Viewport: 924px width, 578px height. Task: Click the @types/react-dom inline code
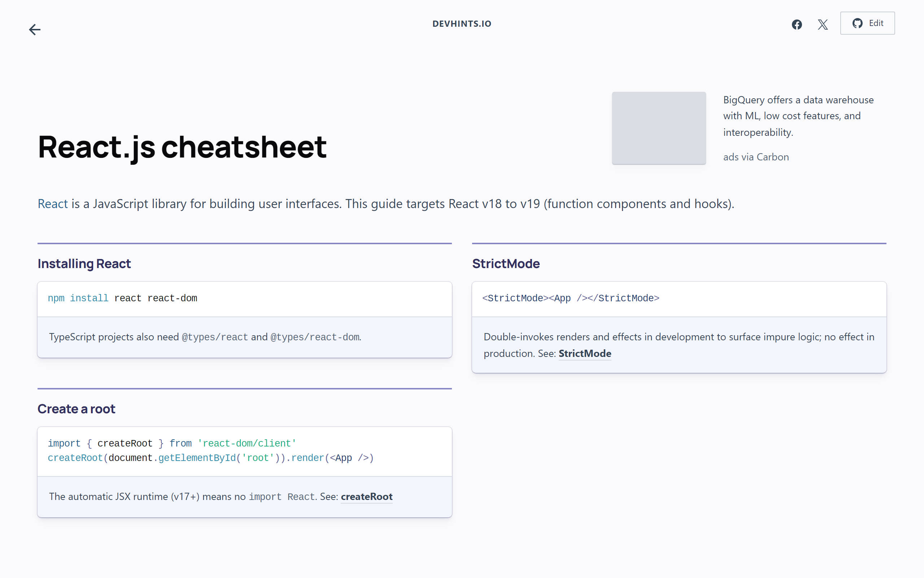click(x=315, y=337)
